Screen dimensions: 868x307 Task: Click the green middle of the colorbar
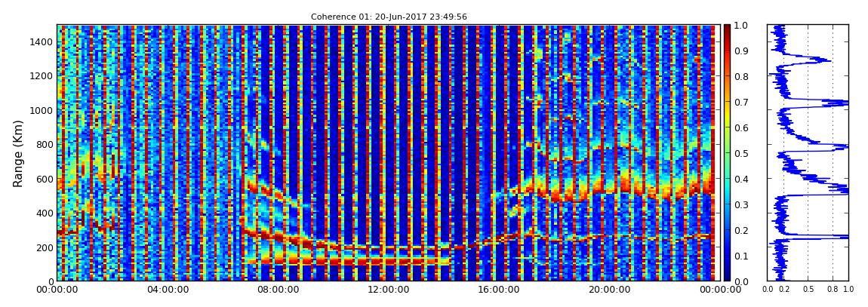[x=728, y=153]
